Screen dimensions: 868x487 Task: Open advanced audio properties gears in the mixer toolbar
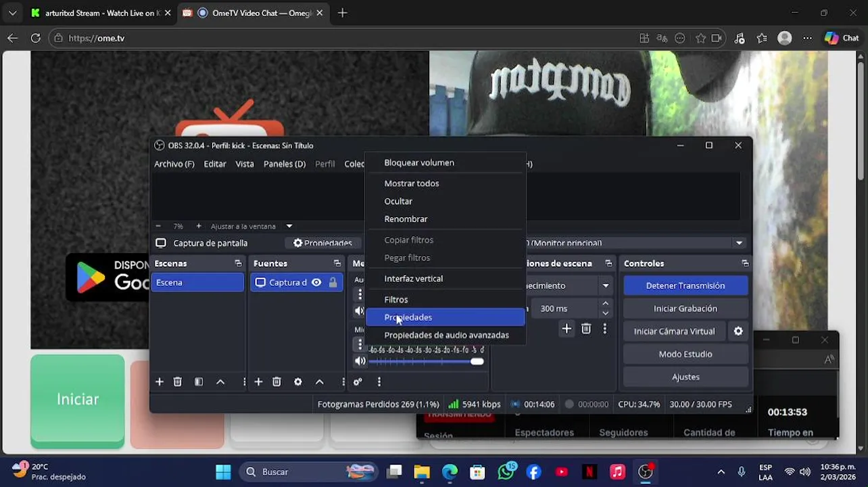358,382
